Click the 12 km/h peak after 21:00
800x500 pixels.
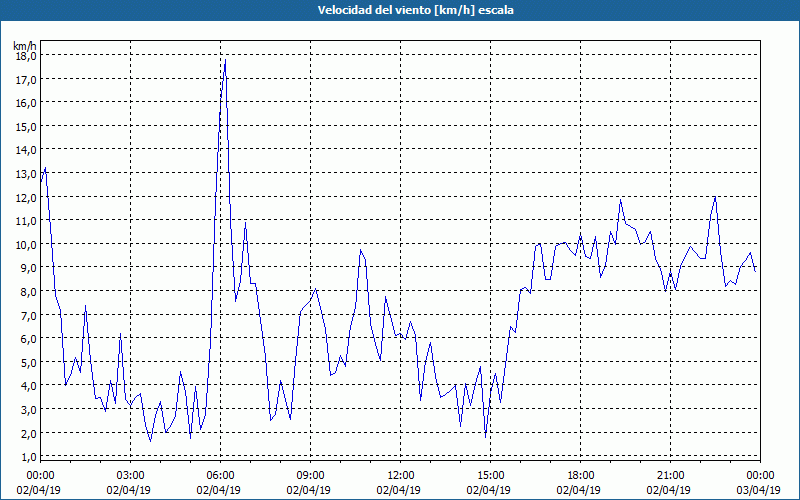tap(715, 197)
